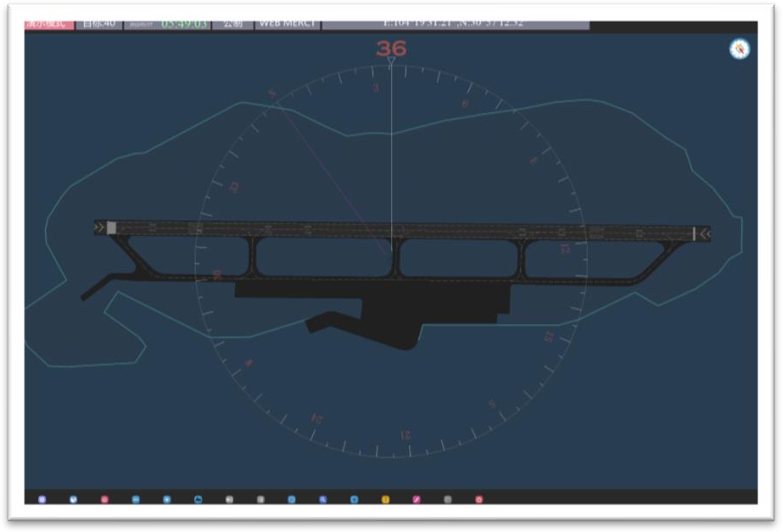Toggle the red 演示模式 demo mode button
783x532 pixels.
49,24
